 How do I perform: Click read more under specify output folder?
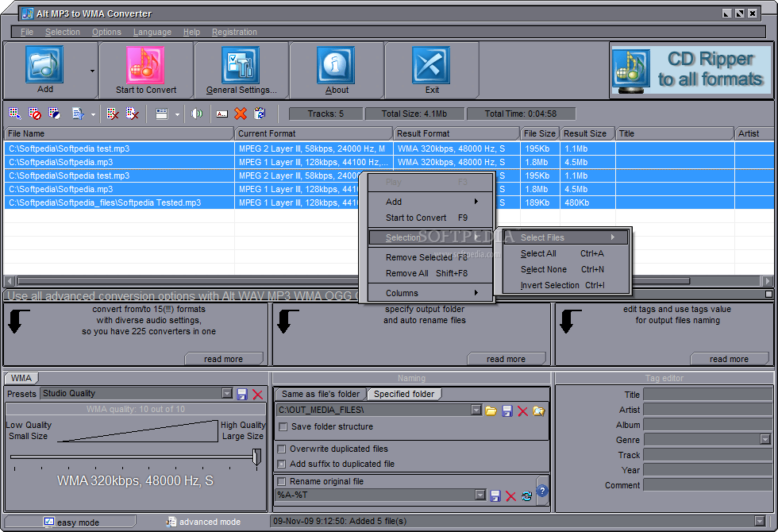pyautogui.click(x=506, y=359)
